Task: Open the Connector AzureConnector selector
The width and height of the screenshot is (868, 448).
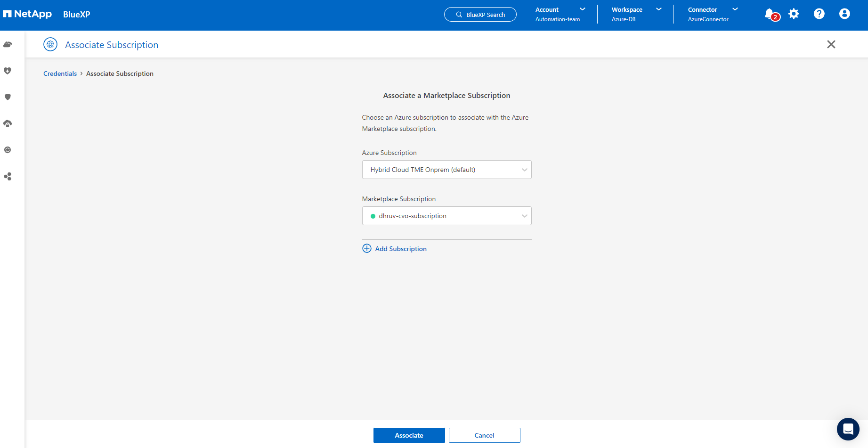Action: tap(712, 14)
